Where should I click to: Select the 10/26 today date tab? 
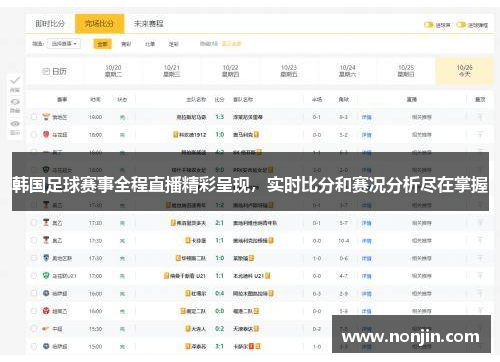click(464, 71)
